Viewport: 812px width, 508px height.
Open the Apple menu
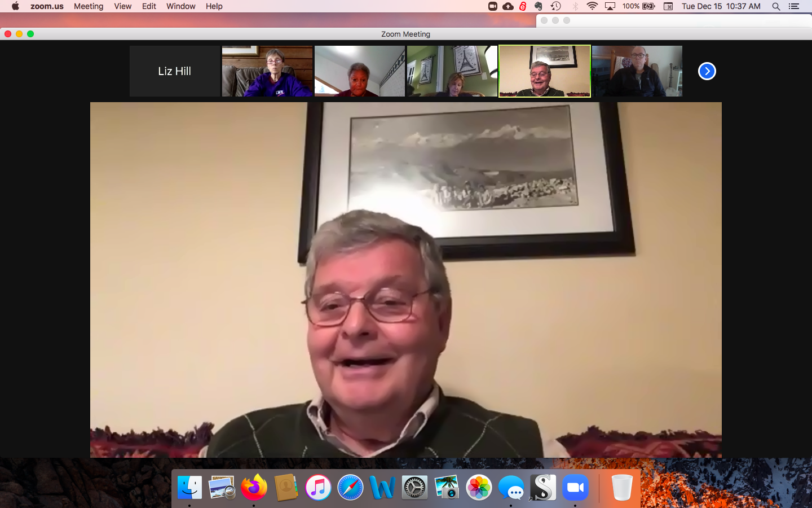15,6
